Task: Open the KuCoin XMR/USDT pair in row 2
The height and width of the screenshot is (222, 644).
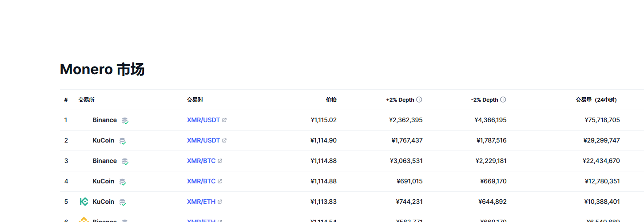Action: coord(203,140)
